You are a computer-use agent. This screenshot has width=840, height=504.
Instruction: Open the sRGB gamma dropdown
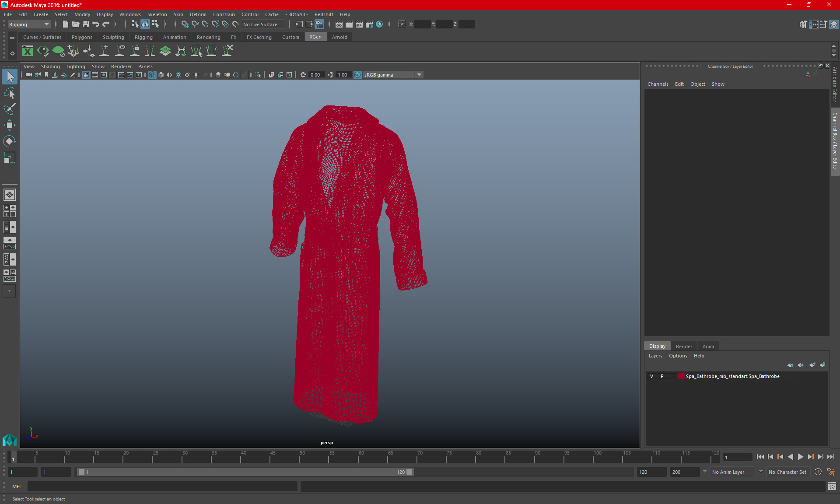tap(393, 75)
